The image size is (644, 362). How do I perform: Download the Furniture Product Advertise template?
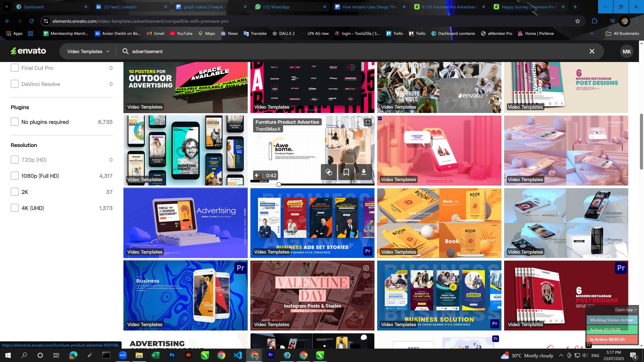click(x=364, y=172)
